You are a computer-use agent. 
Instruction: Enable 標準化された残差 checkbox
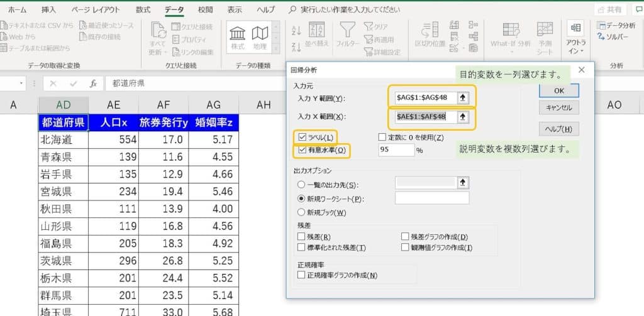pyautogui.click(x=301, y=248)
